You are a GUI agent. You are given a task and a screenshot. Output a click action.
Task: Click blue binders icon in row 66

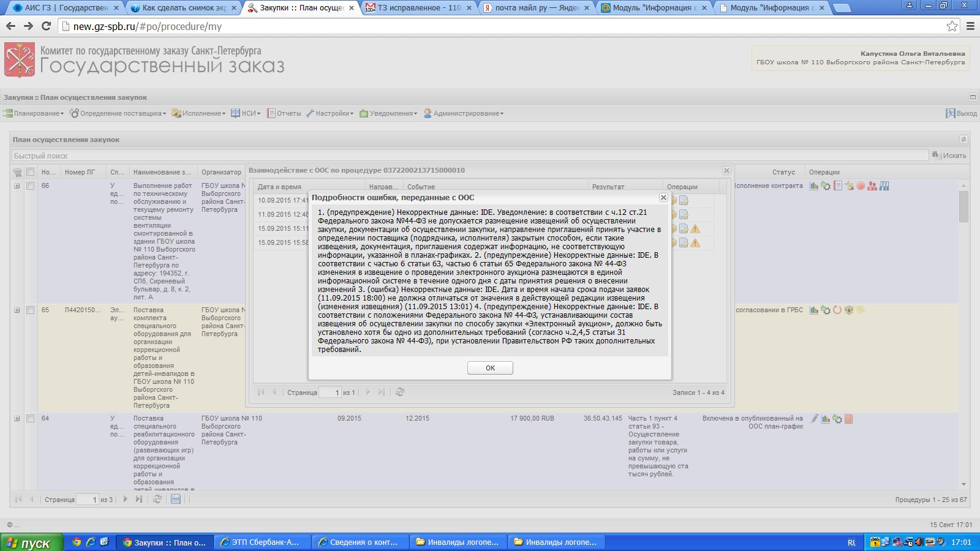point(884,186)
